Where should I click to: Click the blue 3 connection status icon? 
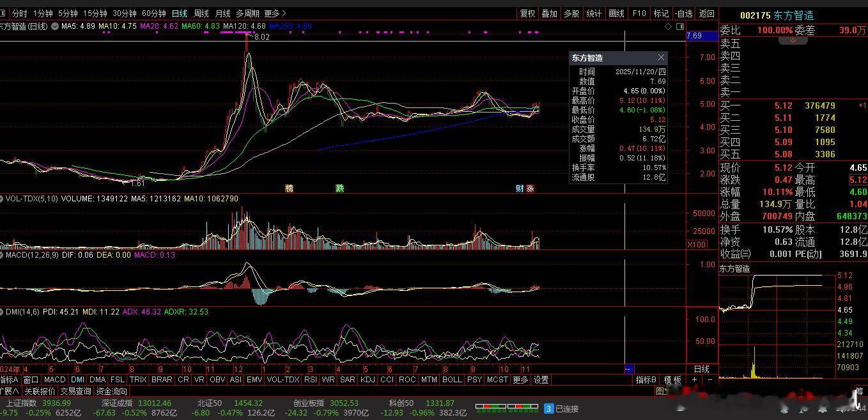click(x=548, y=408)
